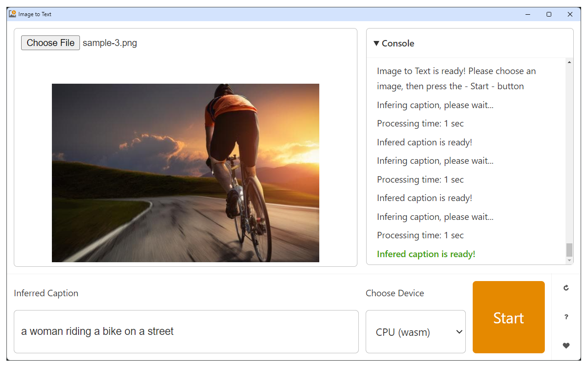
Task: Click the Start button
Action: click(x=509, y=317)
